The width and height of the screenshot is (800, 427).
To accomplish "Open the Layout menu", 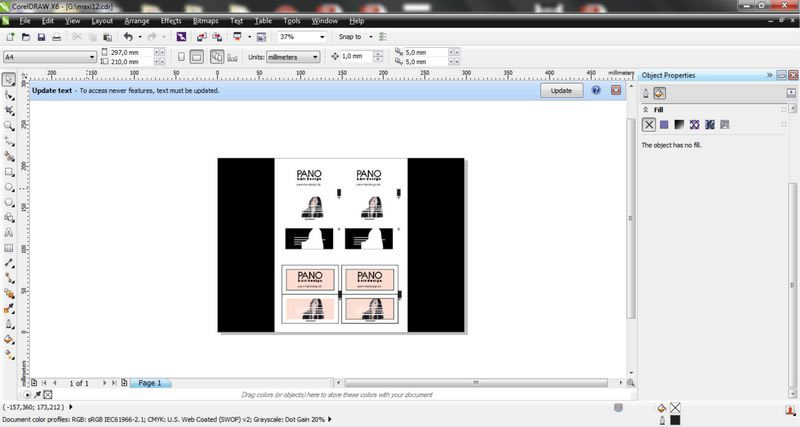I will coord(102,21).
